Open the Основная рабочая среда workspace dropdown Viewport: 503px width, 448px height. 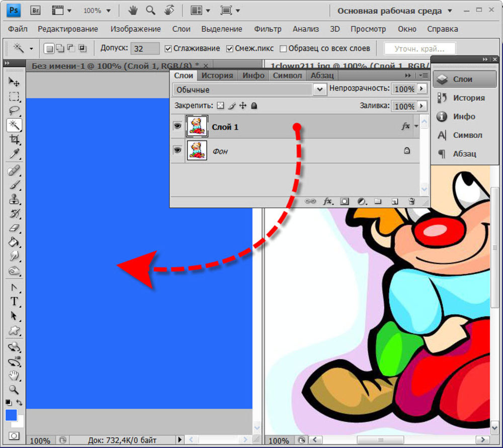tap(394, 11)
